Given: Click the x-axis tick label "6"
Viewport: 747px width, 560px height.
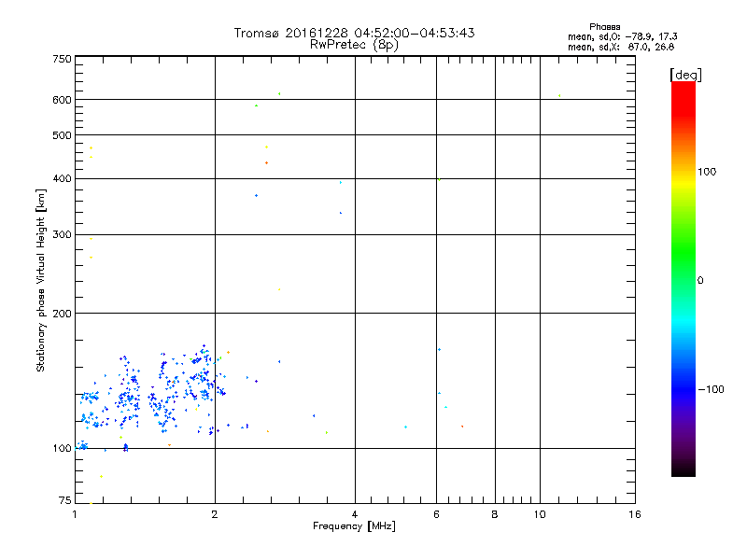Looking at the screenshot, I should [x=436, y=514].
